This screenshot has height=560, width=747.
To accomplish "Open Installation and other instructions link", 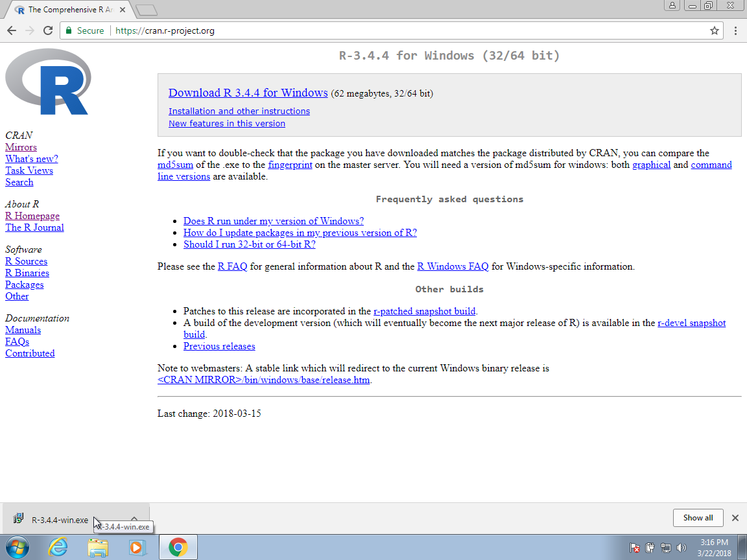I will pyautogui.click(x=239, y=111).
